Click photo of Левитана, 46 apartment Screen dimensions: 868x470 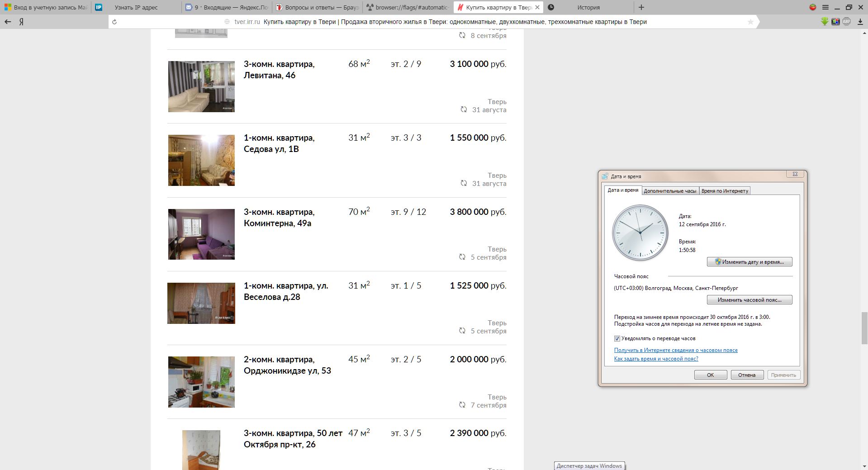point(201,86)
